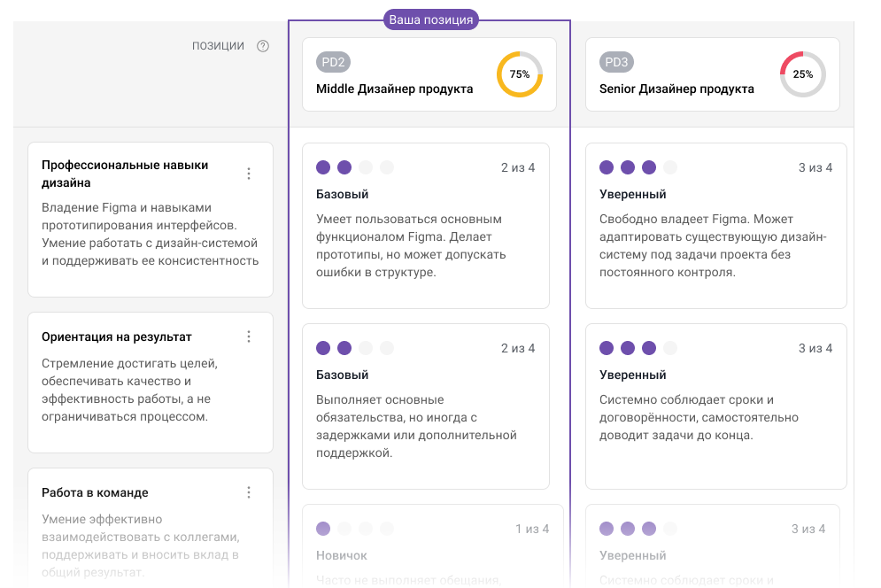Open the Работа в команде competency title
Viewport: 881px width, 588px height.
click(x=95, y=492)
